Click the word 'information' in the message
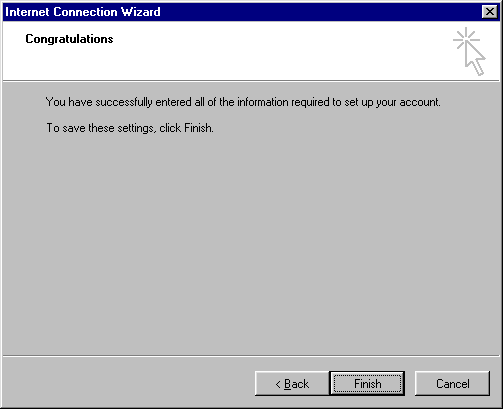 (x=263, y=102)
